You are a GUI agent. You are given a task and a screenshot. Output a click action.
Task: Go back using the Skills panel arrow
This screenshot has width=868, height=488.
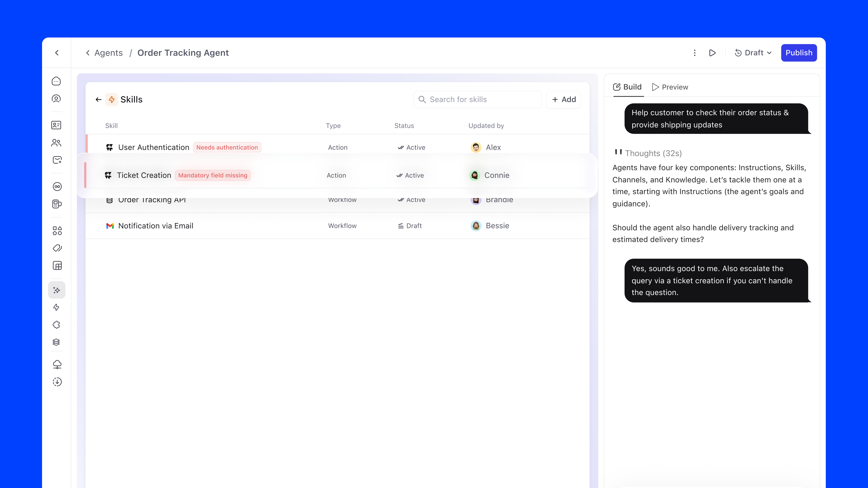coord(98,100)
